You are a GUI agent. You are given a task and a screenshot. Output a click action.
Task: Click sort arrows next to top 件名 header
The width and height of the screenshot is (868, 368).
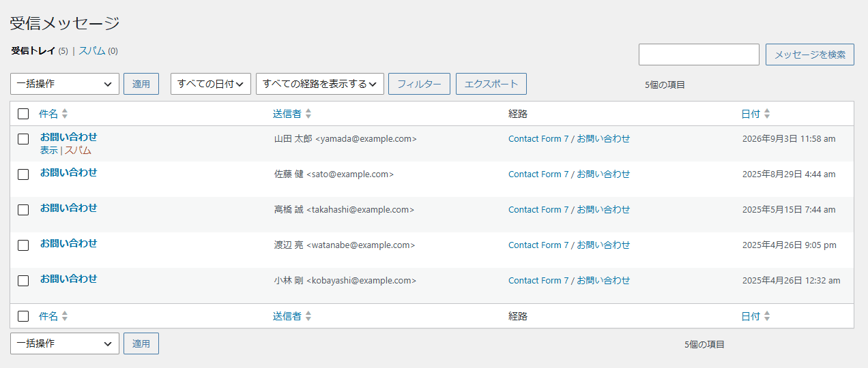65,114
